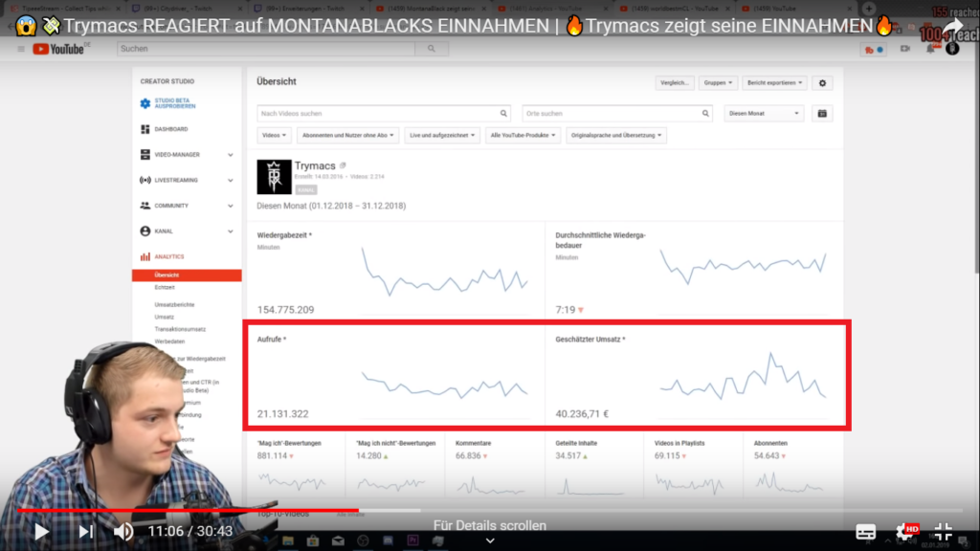Image resolution: width=980 pixels, height=551 pixels.
Task: Mute the video using the speaker icon
Action: point(123,532)
